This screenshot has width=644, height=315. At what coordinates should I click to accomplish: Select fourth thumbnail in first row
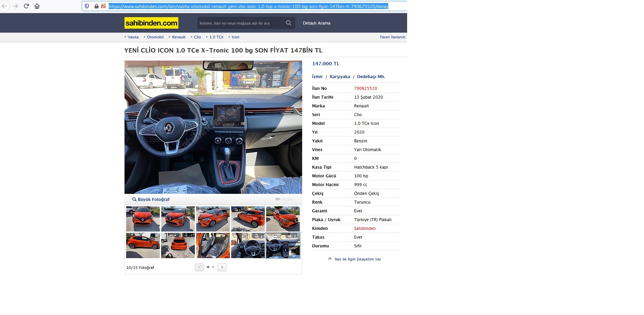click(x=248, y=219)
